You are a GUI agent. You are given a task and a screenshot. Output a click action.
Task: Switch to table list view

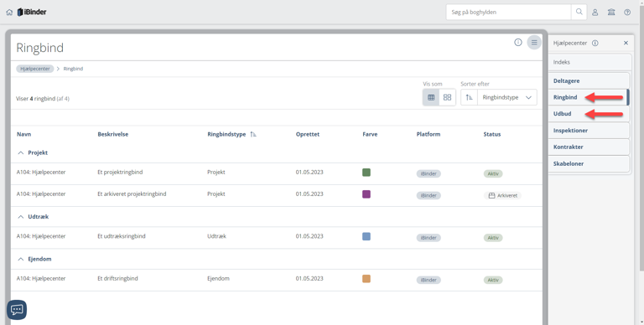(x=431, y=98)
